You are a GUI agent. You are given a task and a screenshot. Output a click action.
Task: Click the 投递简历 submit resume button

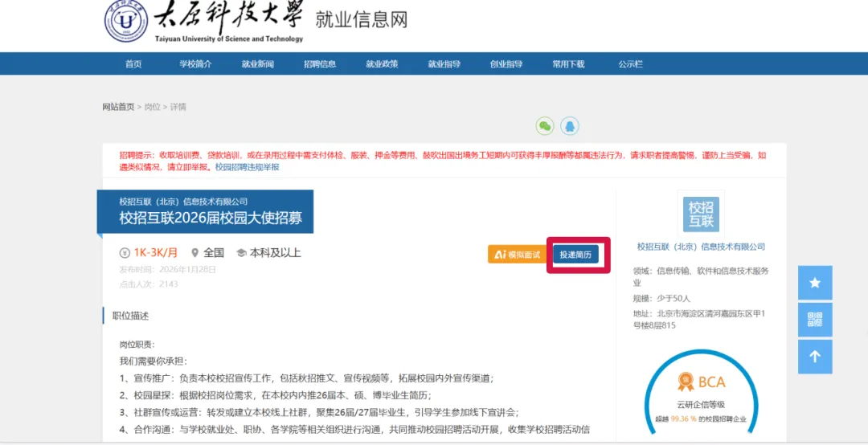[575, 255]
